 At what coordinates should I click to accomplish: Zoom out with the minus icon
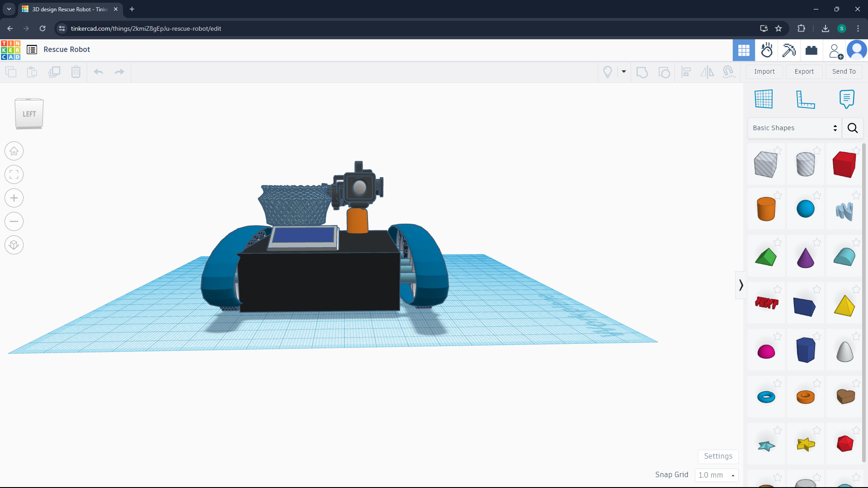point(14,221)
